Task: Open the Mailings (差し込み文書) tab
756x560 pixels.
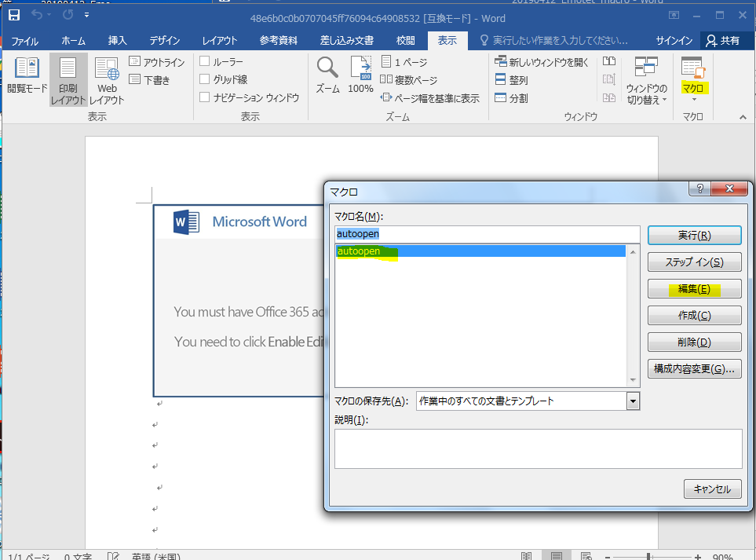Action: [347, 41]
